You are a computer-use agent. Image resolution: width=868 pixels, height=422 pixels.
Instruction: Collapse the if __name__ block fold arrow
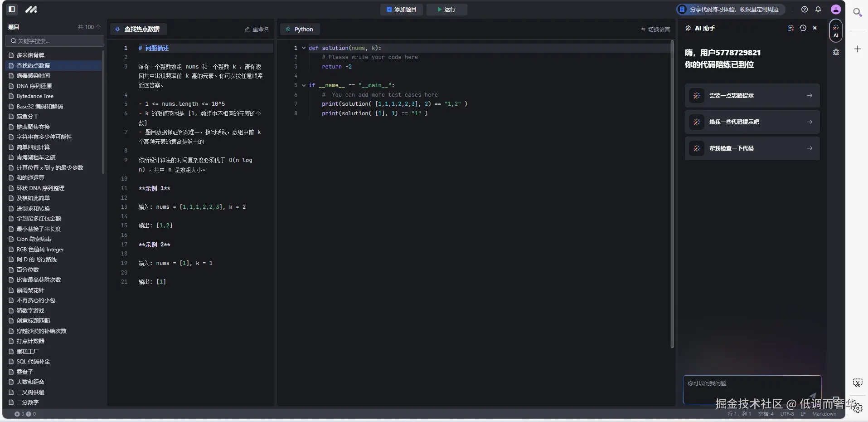click(x=304, y=85)
